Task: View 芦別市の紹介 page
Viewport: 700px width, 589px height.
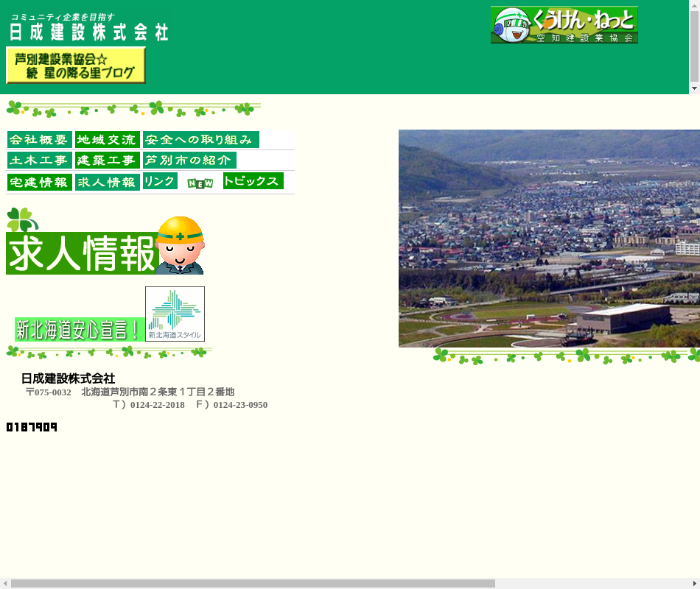Action: point(189,161)
